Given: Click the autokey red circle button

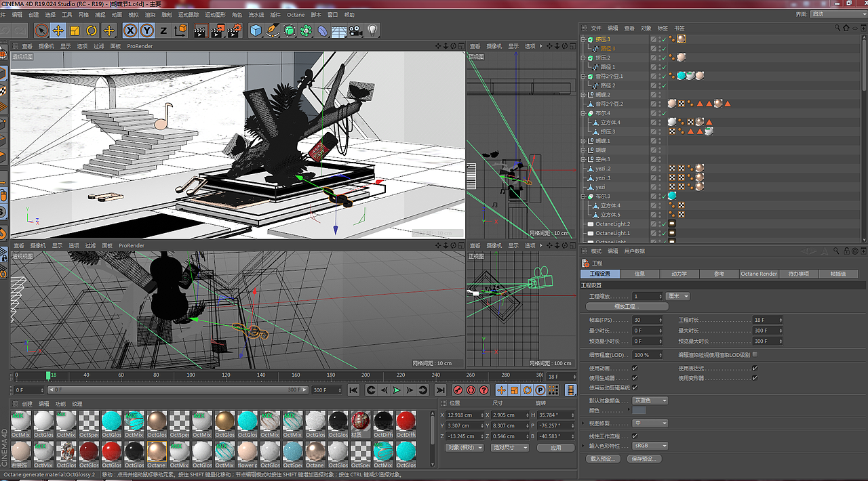Looking at the screenshot, I should tap(471, 390).
